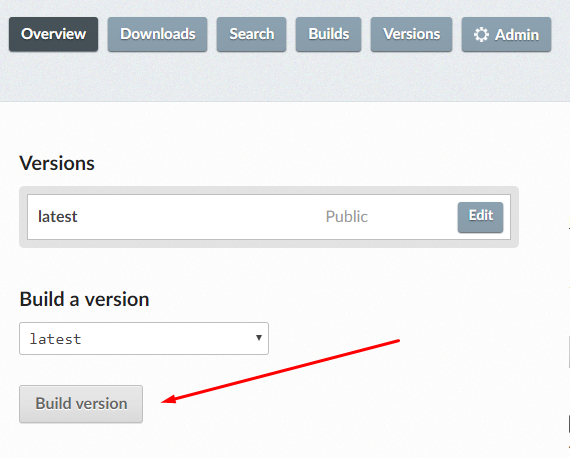
Task: Click the Build a version heading
Action: [x=84, y=299]
